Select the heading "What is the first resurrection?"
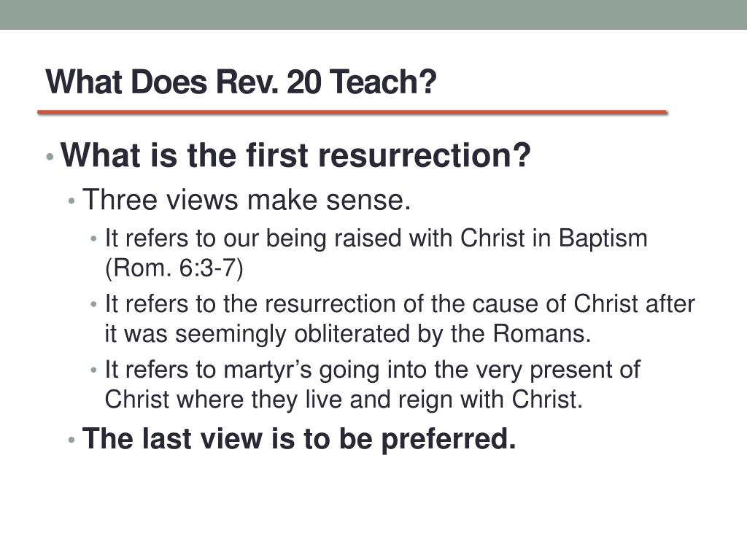The width and height of the screenshot is (747, 560). point(295,155)
